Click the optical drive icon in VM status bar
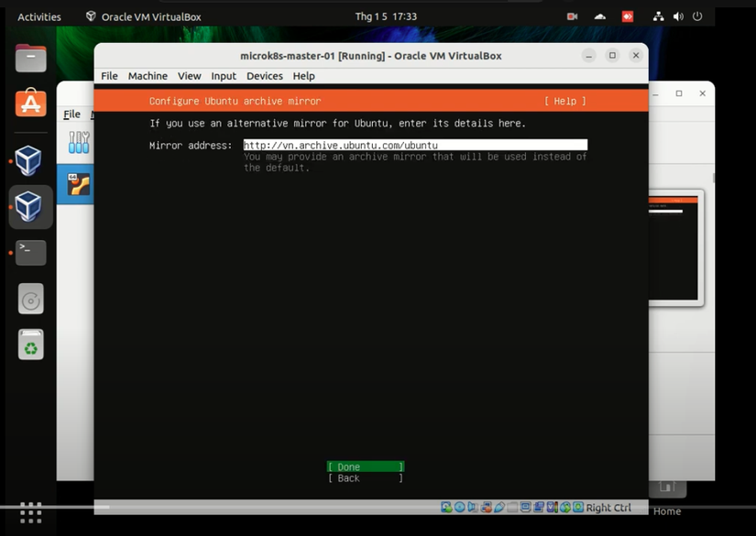This screenshot has height=536, width=756. pos(459,507)
